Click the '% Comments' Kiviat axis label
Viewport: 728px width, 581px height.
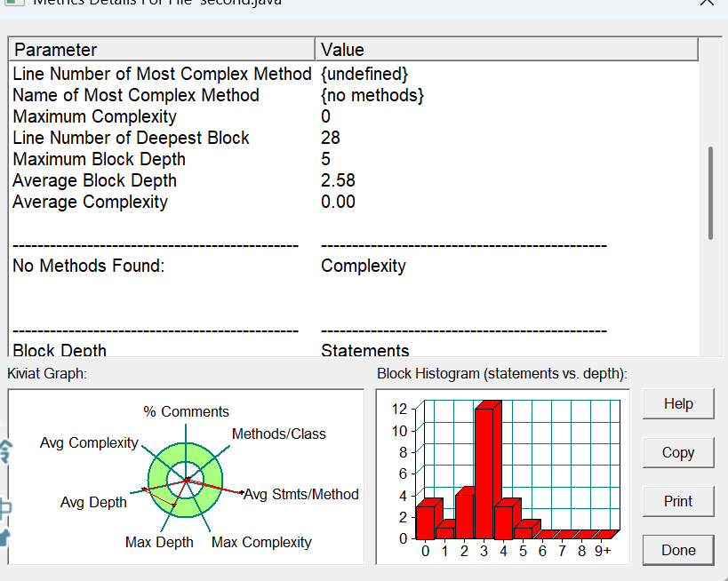click(186, 411)
